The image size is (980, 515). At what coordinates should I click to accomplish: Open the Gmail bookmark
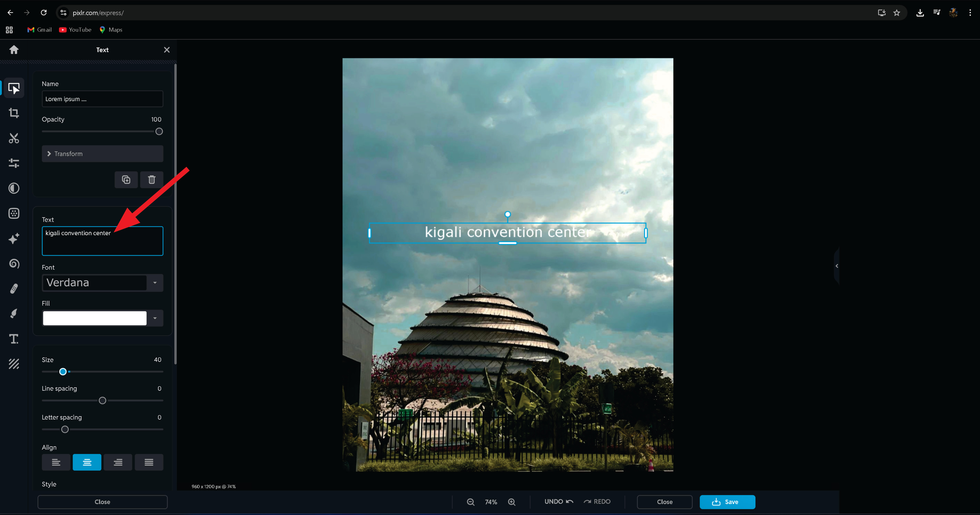click(x=40, y=30)
